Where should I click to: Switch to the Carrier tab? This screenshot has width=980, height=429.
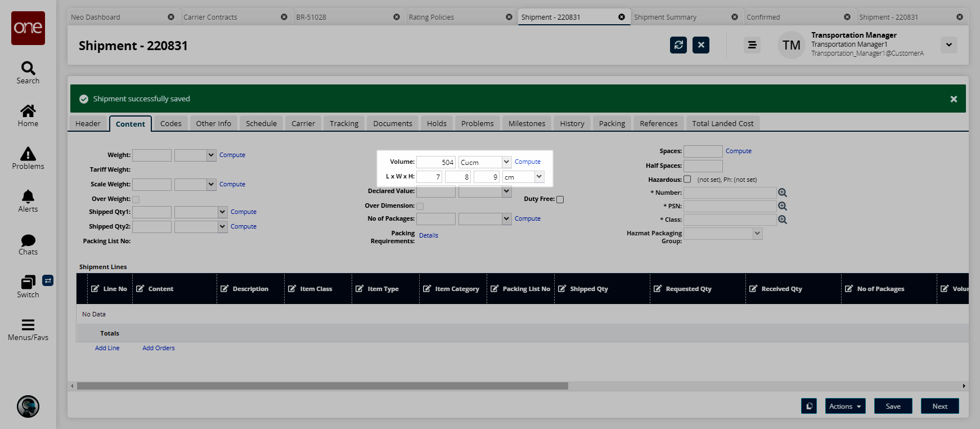pyautogui.click(x=303, y=123)
